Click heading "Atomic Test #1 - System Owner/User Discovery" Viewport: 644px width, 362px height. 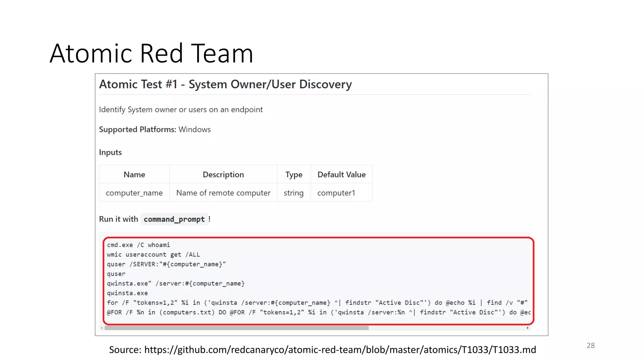(x=225, y=84)
